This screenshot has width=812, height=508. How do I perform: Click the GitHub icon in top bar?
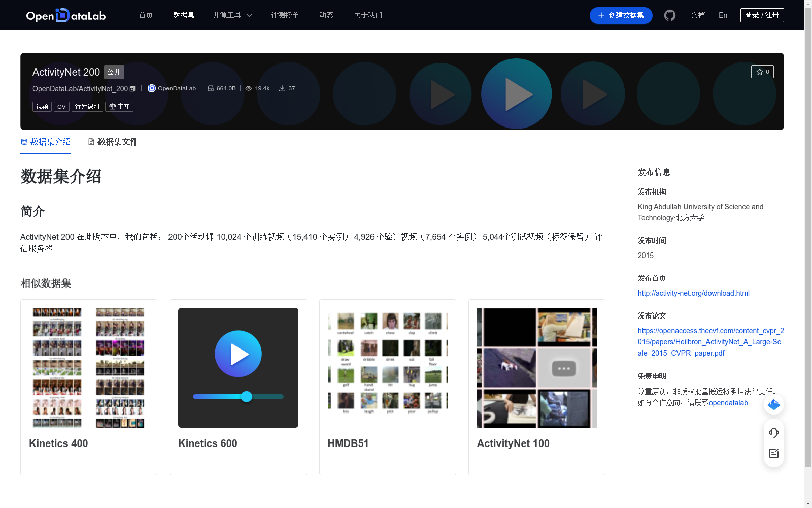tap(670, 15)
